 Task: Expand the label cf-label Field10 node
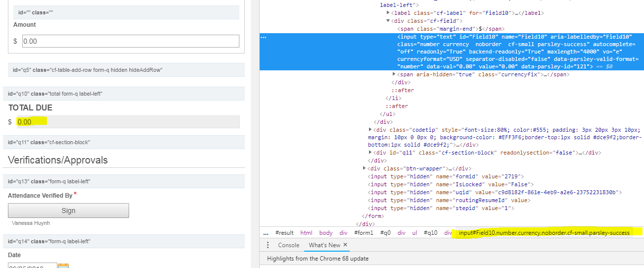(388, 13)
